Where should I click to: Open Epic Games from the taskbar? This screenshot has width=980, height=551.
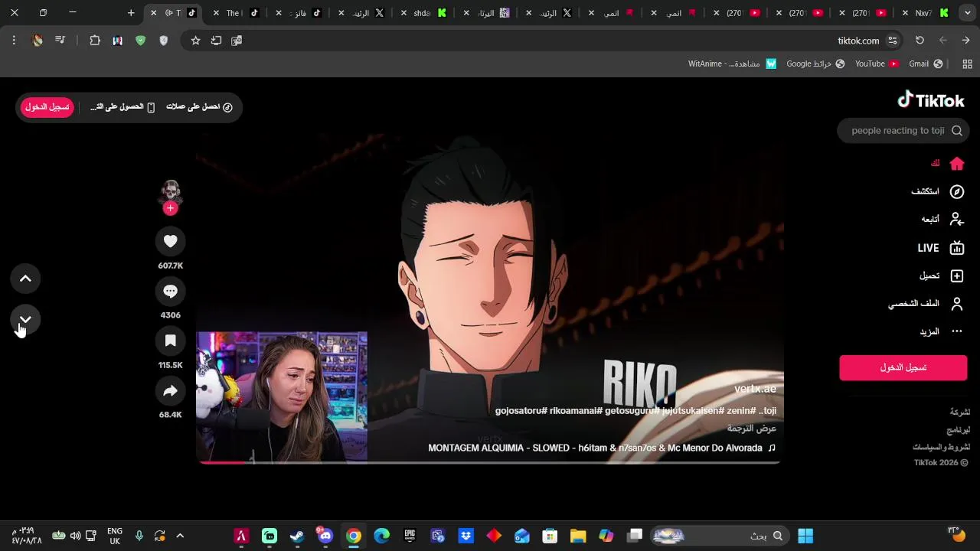click(410, 536)
